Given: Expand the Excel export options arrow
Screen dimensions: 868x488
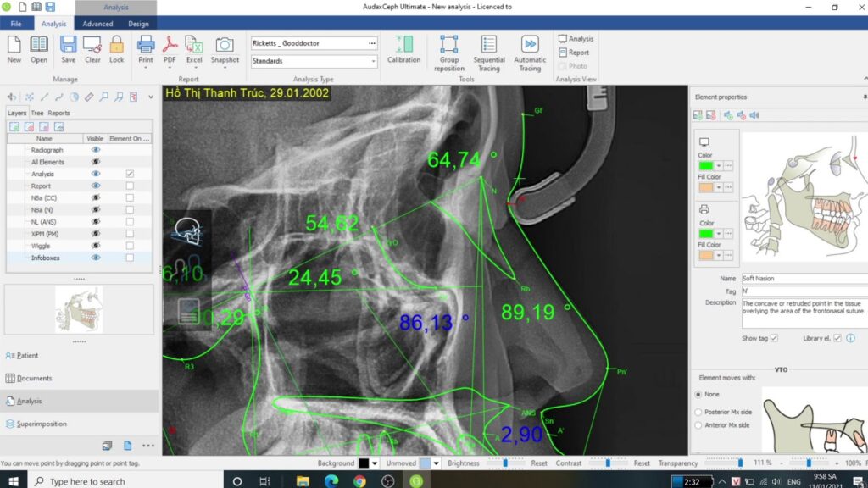Looking at the screenshot, I should (x=194, y=69).
